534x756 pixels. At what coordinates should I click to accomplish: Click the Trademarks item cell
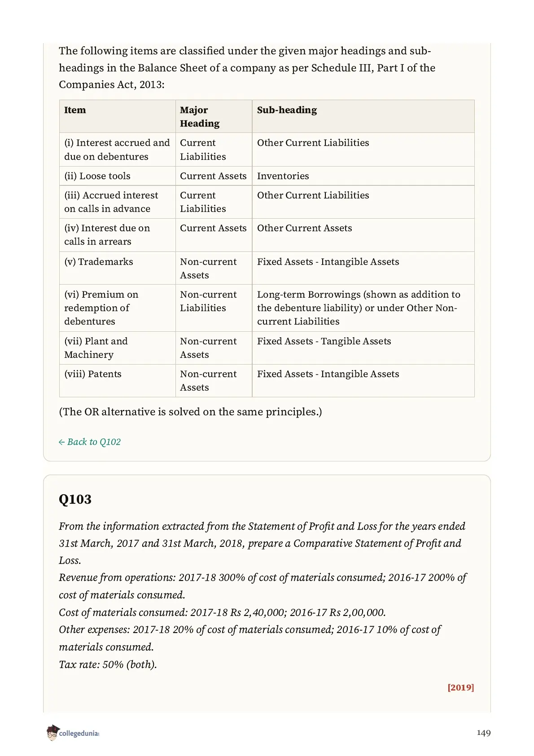point(118,268)
